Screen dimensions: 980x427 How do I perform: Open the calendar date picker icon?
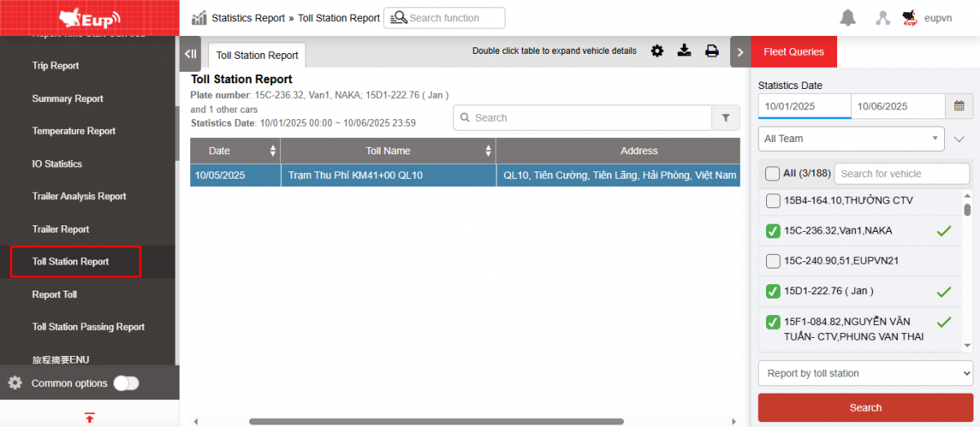(x=959, y=106)
